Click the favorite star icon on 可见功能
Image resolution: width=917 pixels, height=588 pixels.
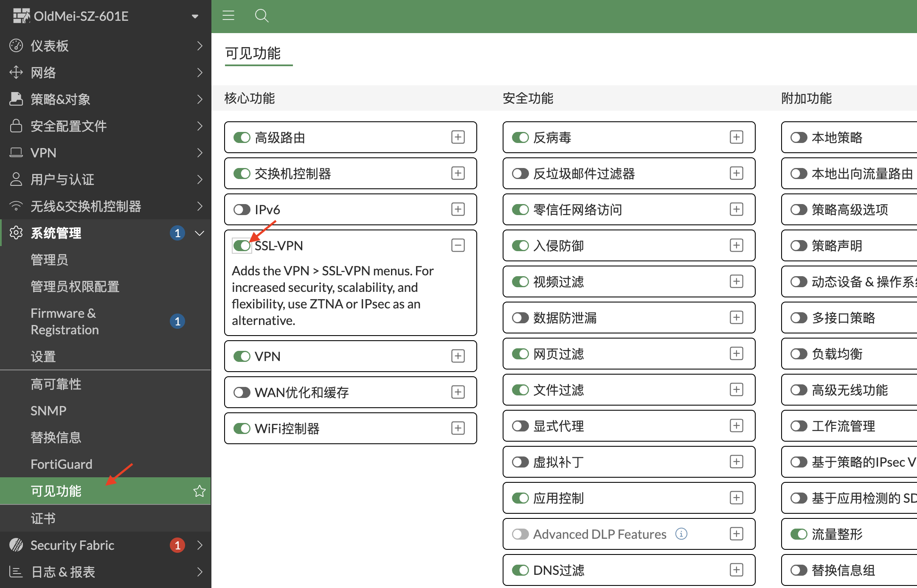(200, 491)
